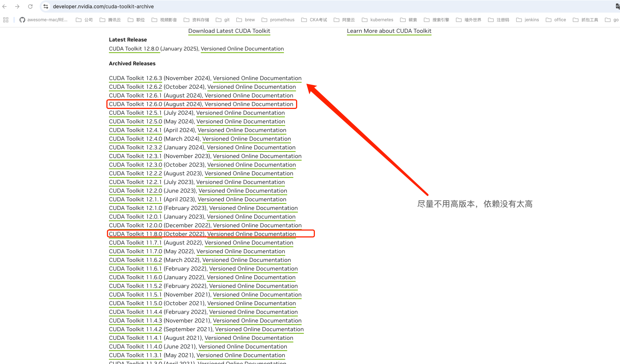Open CUDA Toolkit 11.4.4 link
This screenshot has width=620, height=364.
136,312
